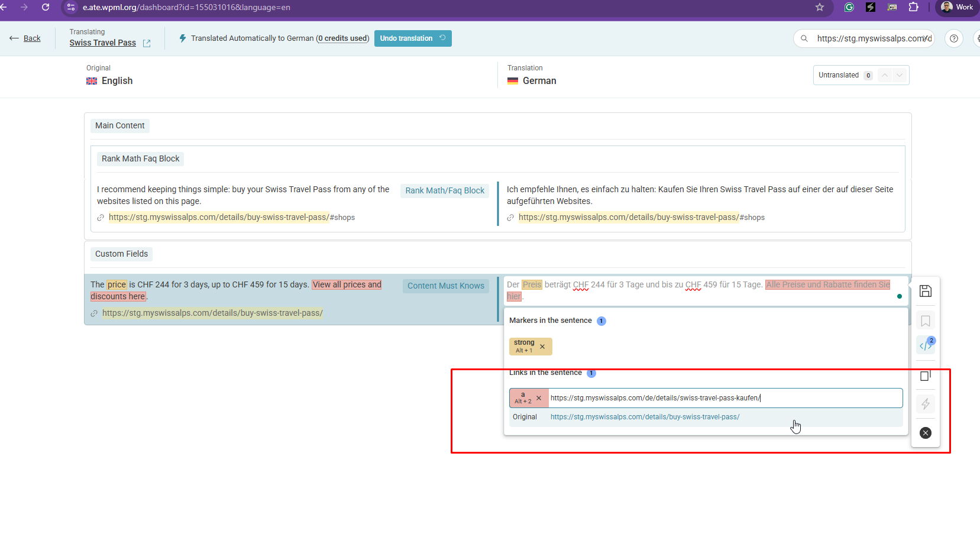
Task: Open the browser extensions puzzle menu
Action: [x=914, y=7]
